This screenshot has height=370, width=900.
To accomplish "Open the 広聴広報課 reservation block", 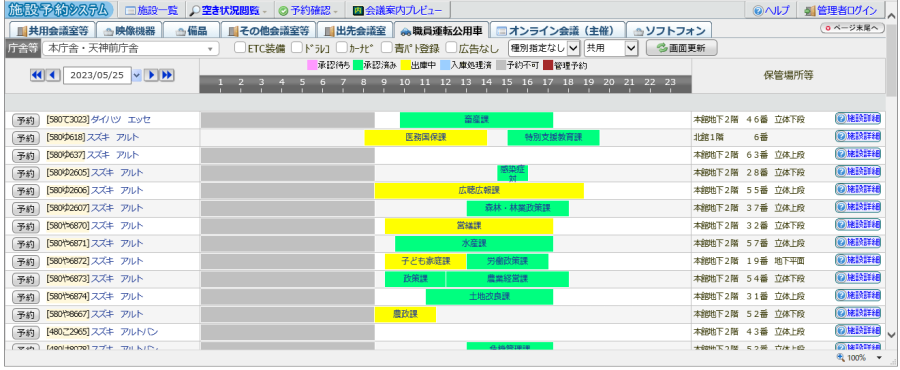I will pyautogui.click(x=479, y=191).
